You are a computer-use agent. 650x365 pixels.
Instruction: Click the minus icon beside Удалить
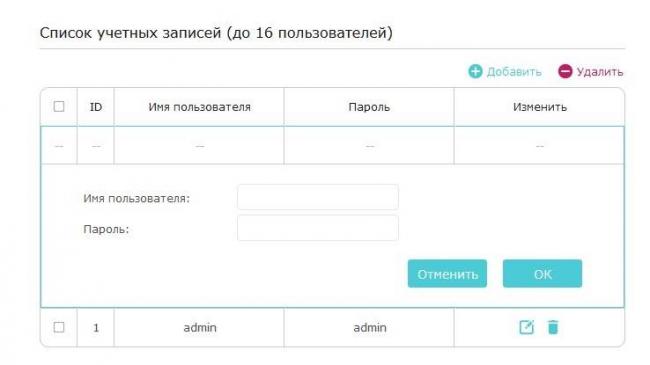(565, 71)
